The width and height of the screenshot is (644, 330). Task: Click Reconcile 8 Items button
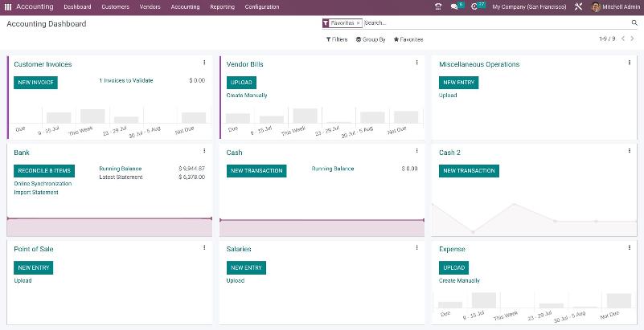click(44, 170)
